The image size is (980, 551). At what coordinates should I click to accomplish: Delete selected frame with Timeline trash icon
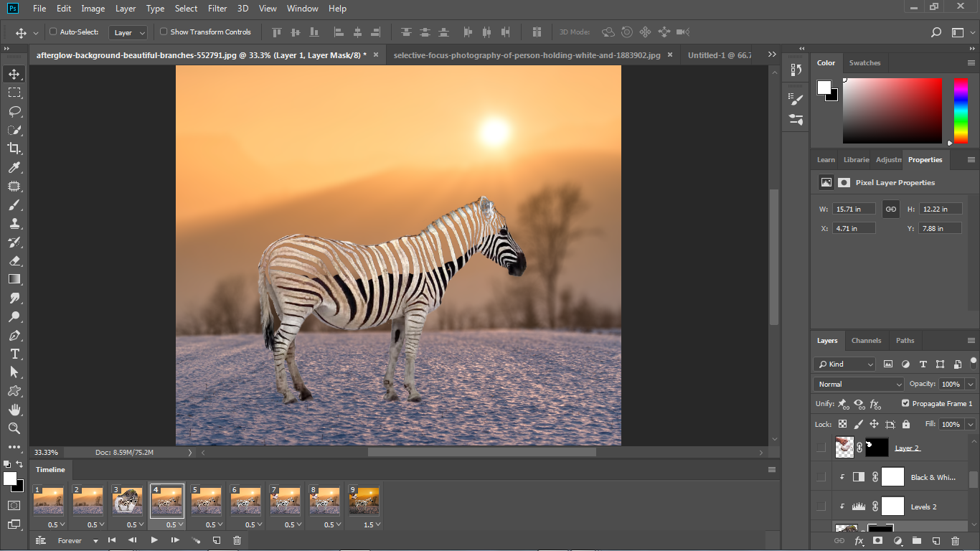coord(237,540)
